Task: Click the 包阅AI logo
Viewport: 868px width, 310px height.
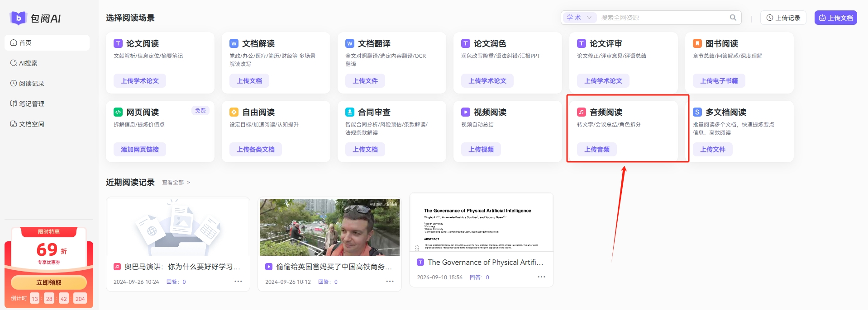Action: coord(35,18)
